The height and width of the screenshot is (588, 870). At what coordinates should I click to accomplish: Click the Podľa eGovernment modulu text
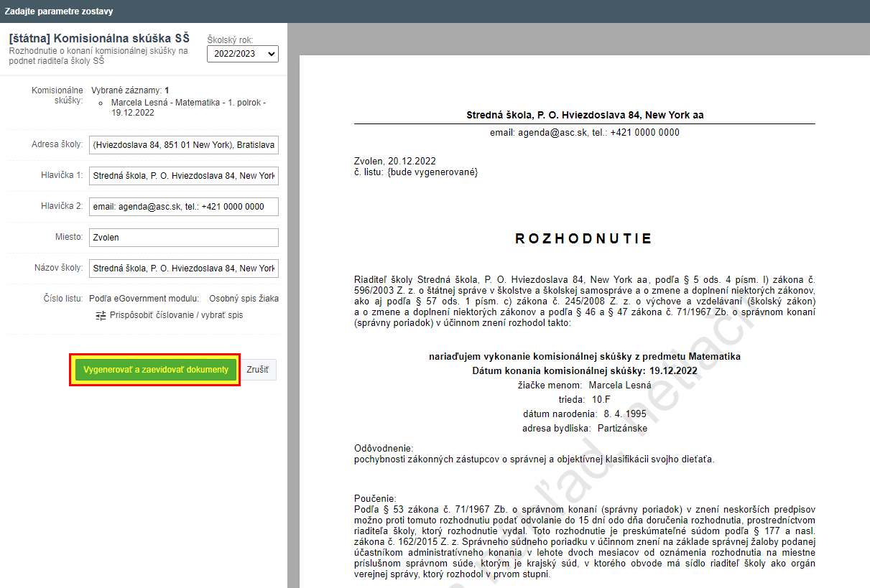click(x=144, y=298)
